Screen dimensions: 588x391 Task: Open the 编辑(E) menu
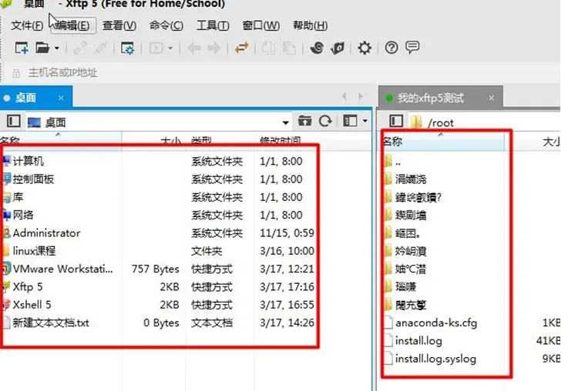tap(72, 25)
